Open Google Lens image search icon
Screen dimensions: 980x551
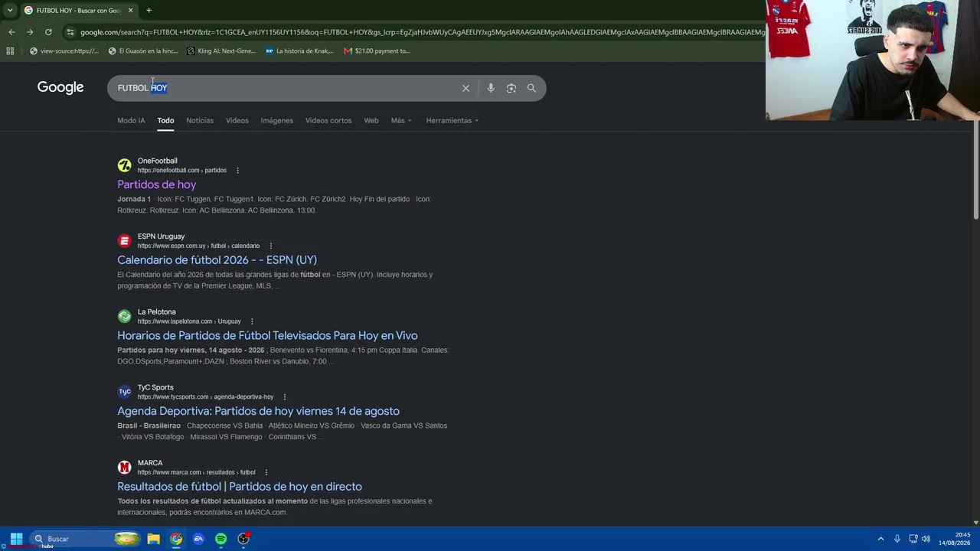[511, 88]
